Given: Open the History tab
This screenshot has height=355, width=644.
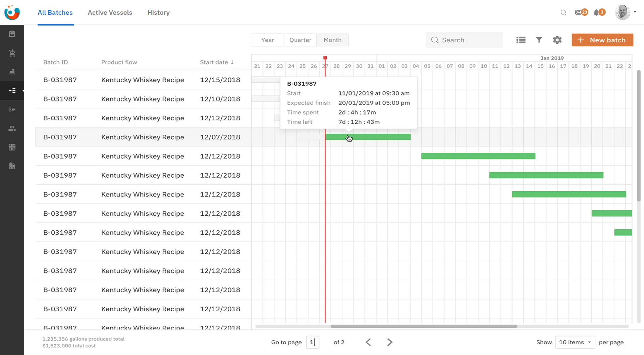Looking at the screenshot, I should [158, 12].
